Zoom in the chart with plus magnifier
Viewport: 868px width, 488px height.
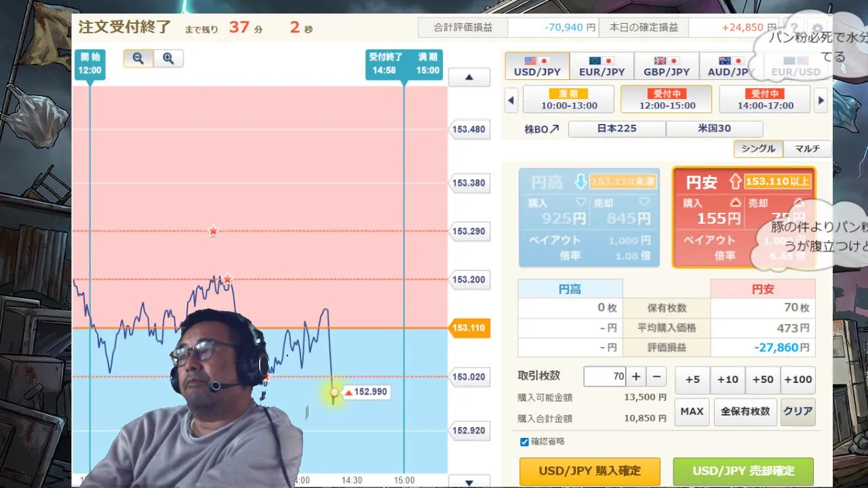click(x=168, y=58)
